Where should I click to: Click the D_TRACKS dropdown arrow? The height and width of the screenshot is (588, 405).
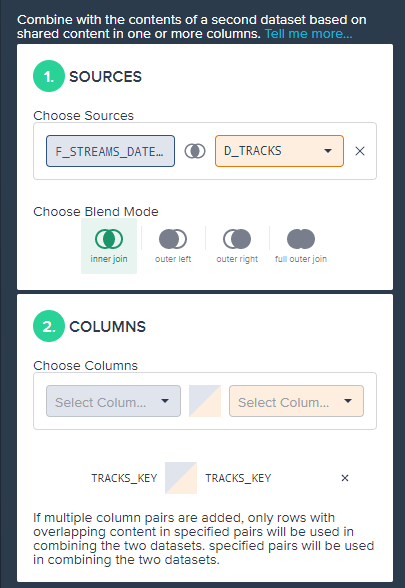point(328,151)
